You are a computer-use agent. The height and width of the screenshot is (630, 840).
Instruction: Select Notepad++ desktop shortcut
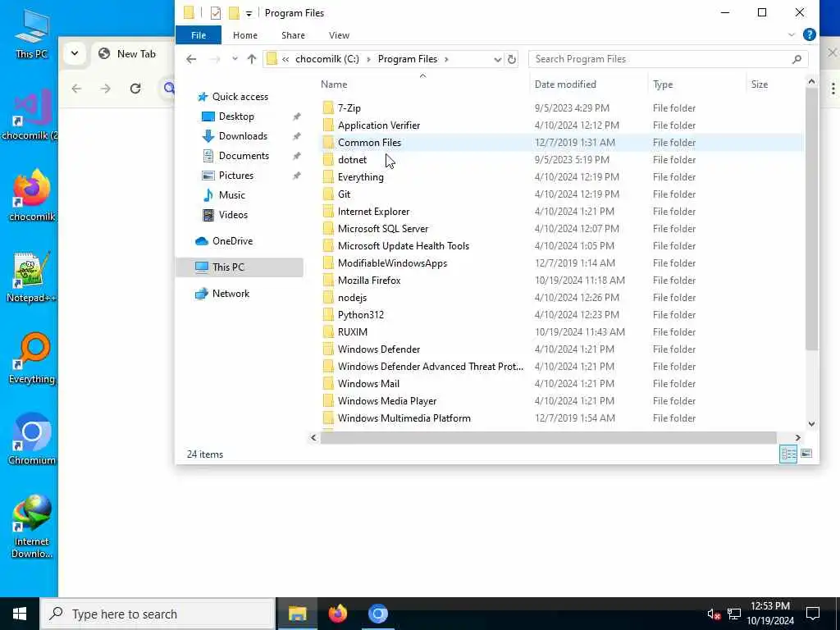click(32, 277)
